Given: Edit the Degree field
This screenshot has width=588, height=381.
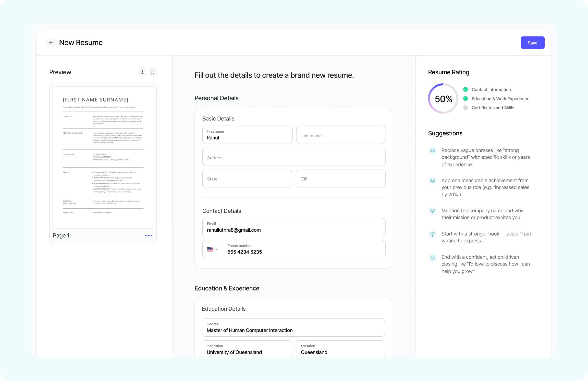Looking at the screenshot, I should click(293, 328).
